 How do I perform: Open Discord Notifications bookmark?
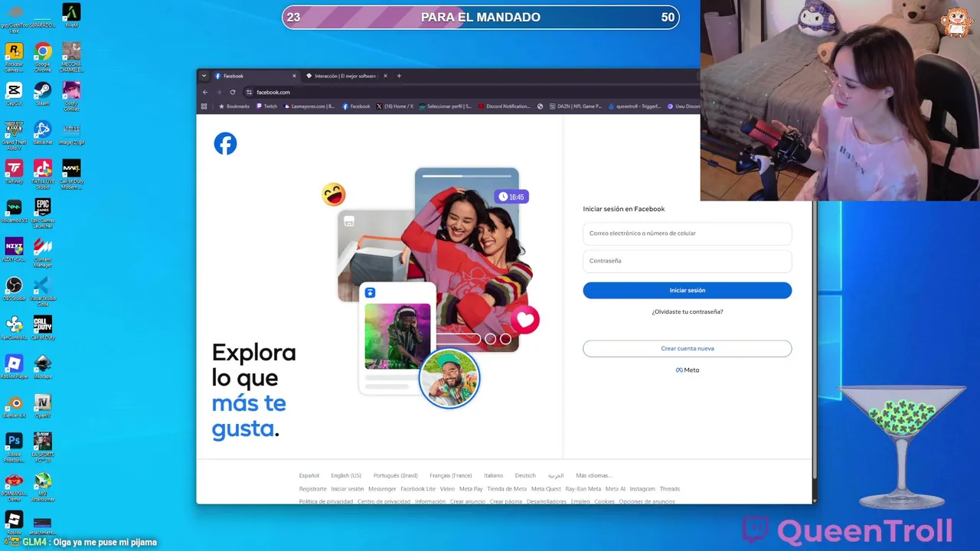click(x=505, y=106)
